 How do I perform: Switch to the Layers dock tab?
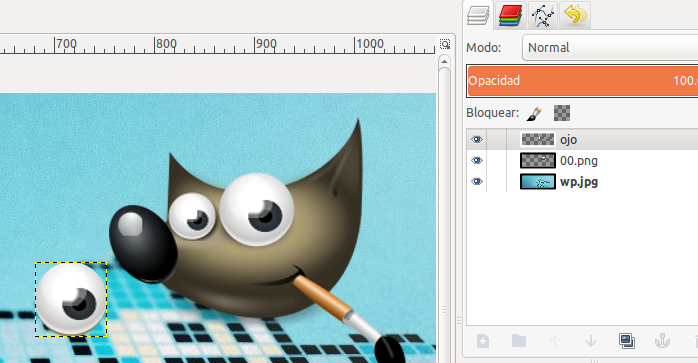pyautogui.click(x=478, y=15)
